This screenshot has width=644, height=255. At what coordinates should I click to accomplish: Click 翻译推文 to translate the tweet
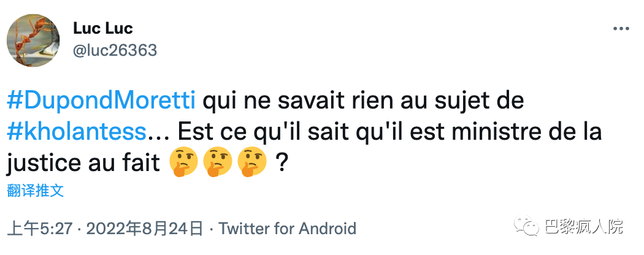36,190
